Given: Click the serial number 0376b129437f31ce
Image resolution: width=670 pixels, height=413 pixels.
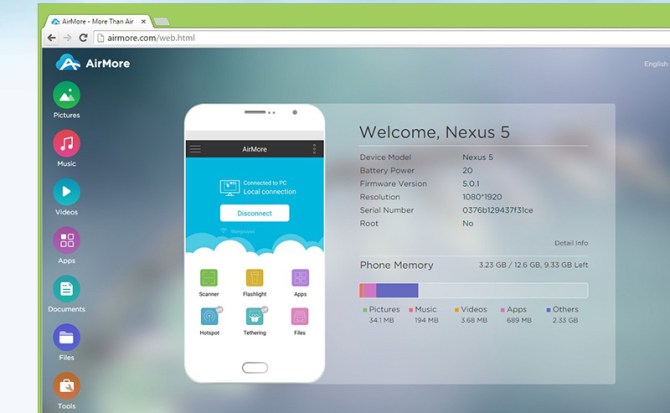Looking at the screenshot, I should pos(497,210).
